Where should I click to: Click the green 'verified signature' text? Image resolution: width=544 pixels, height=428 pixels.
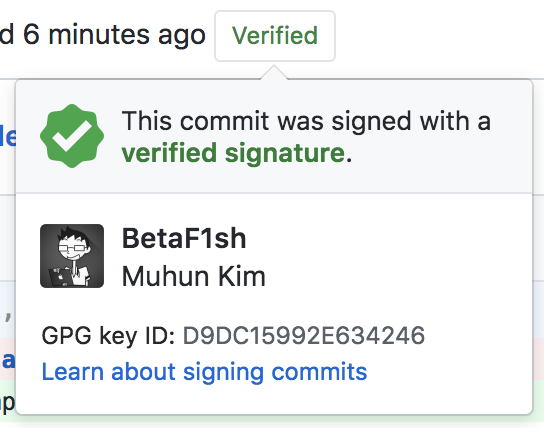click(233, 153)
